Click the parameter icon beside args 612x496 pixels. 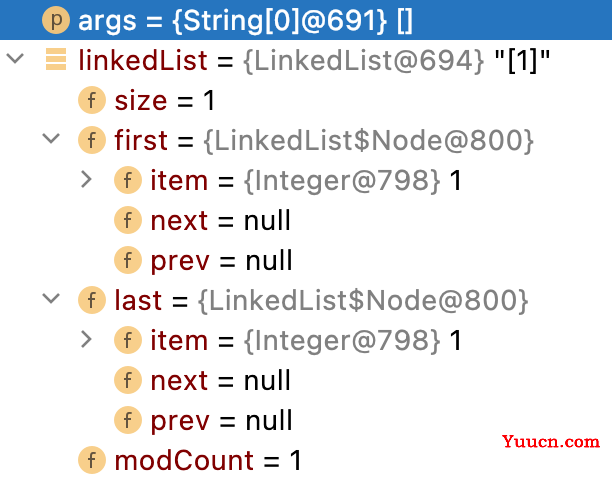(x=56, y=20)
